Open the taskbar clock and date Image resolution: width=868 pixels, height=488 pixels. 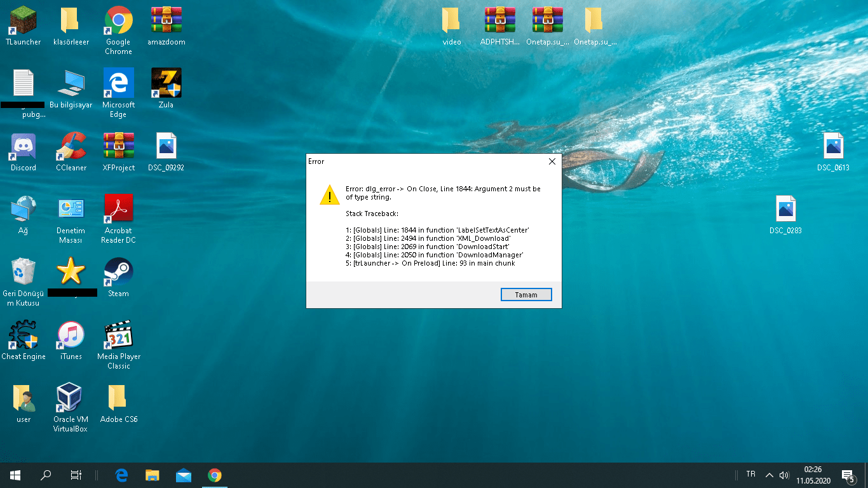coord(813,475)
